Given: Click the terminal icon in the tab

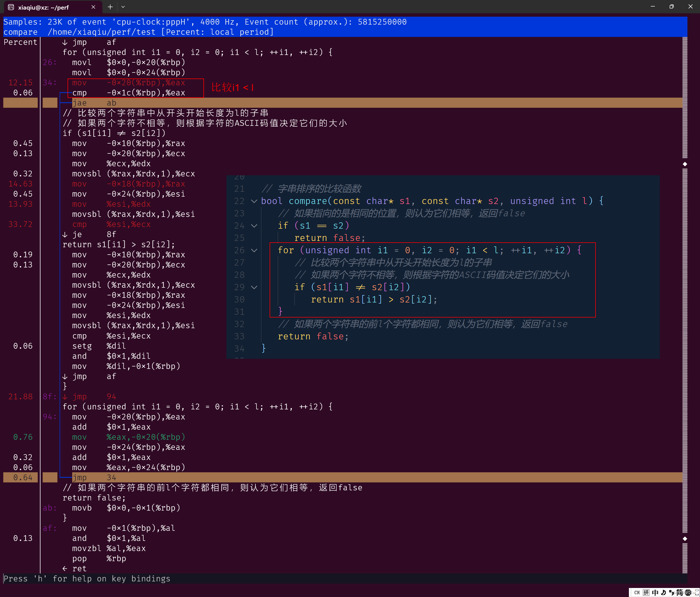Looking at the screenshot, I should (x=11, y=7).
